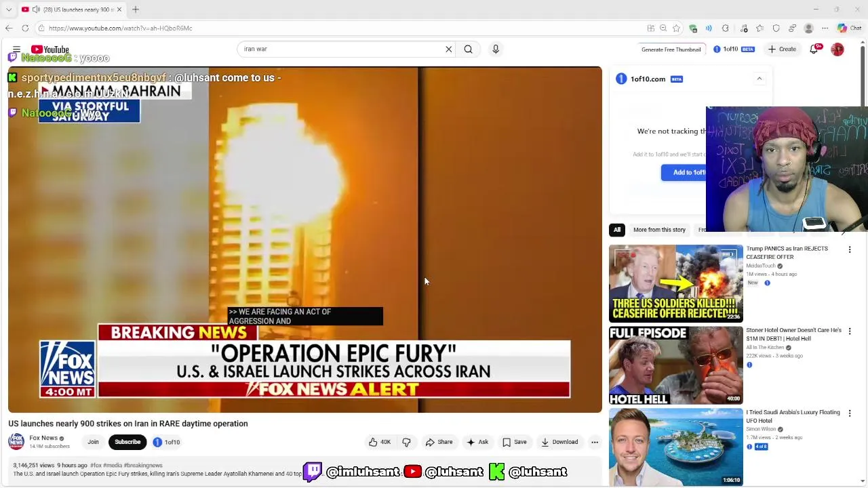The image size is (868, 488).
Task: Select the All filter chip
Action: tap(617, 230)
